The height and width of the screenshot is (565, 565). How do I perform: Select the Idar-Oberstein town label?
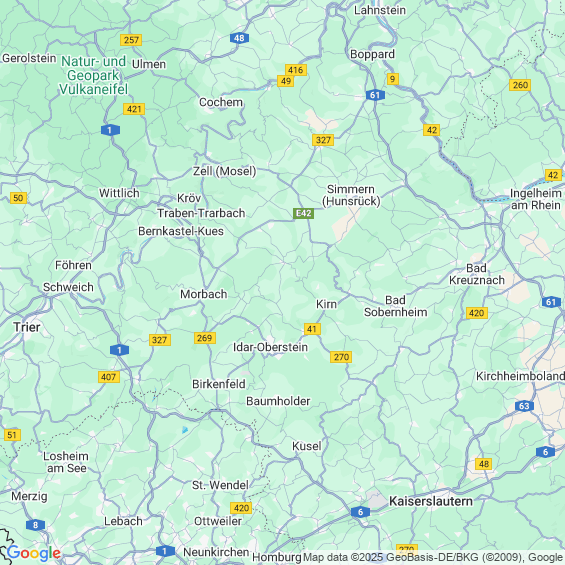[270, 347]
